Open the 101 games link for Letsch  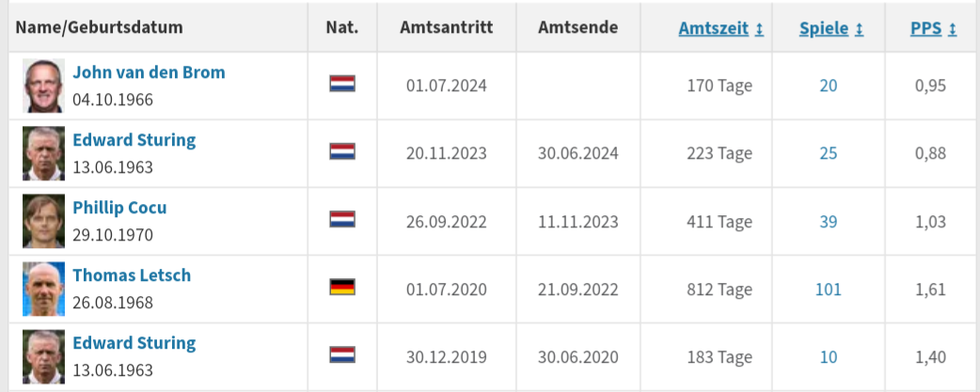(829, 290)
